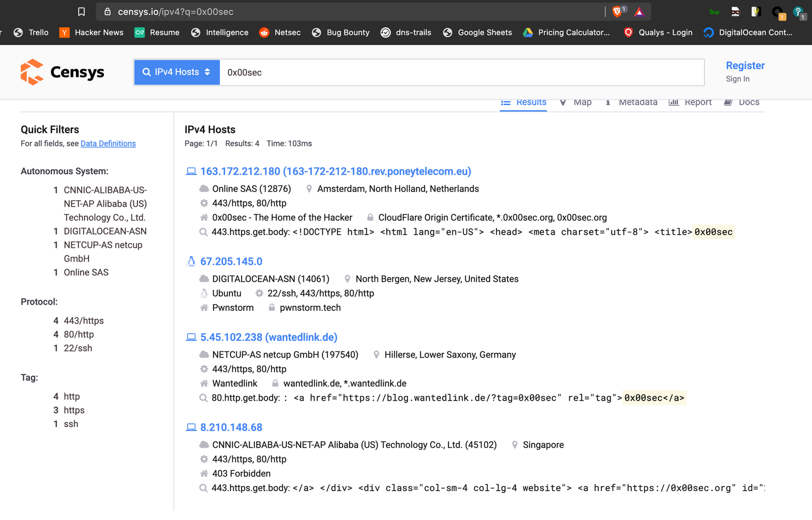Filter by 443/https protocol
The height and width of the screenshot is (520, 812).
pyautogui.click(x=84, y=321)
